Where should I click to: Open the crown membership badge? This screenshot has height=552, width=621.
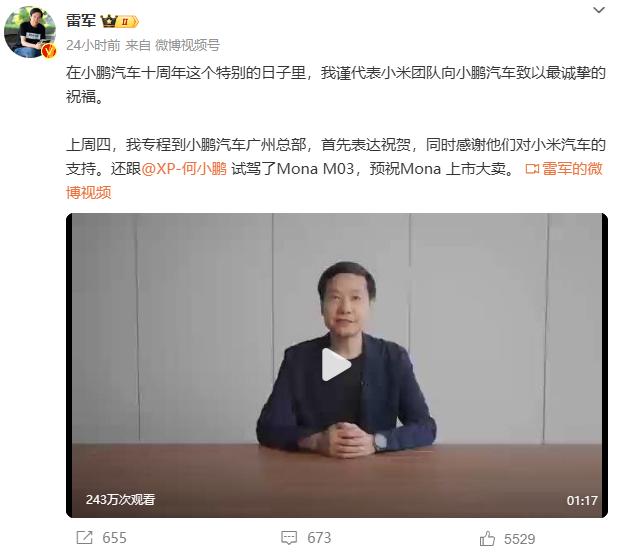coord(120,21)
